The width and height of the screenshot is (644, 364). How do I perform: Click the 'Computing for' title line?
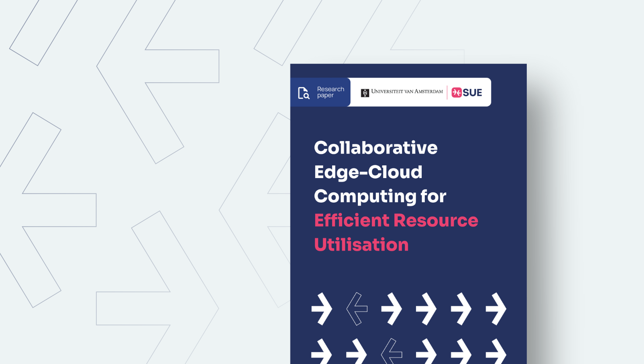(380, 196)
